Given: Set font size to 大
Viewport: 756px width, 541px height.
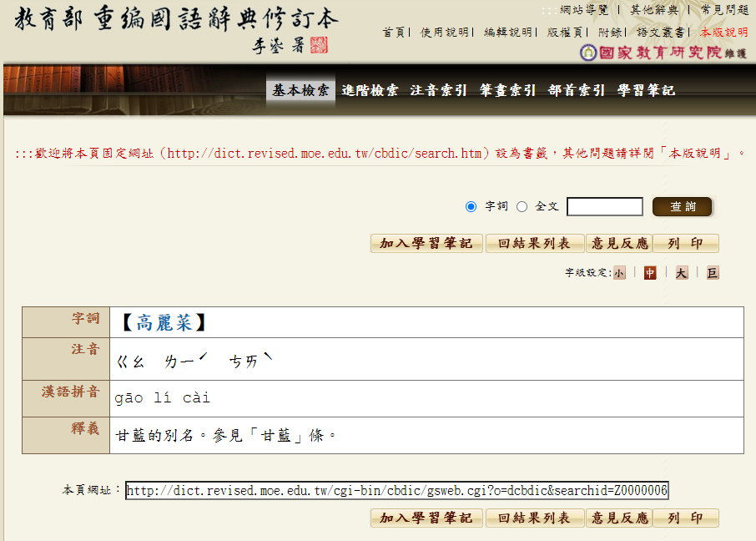Looking at the screenshot, I should point(681,273).
